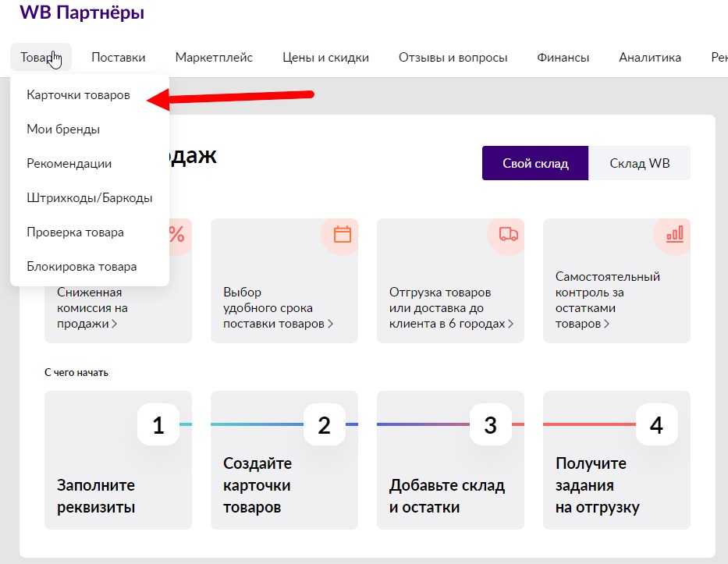The height and width of the screenshot is (564, 728).
Task: Open Цены и скидки tab
Action: click(x=325, y=57)
